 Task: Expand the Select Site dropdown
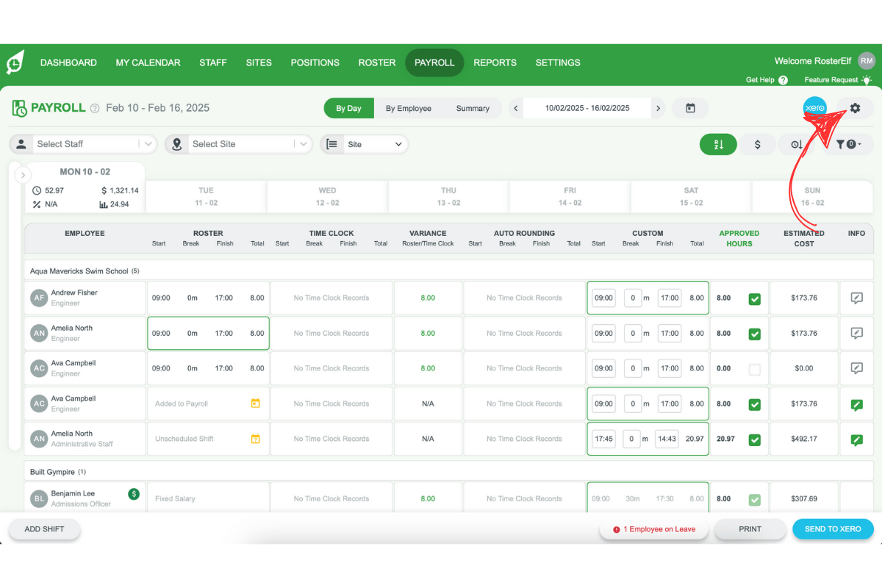[x=304, y=144]
